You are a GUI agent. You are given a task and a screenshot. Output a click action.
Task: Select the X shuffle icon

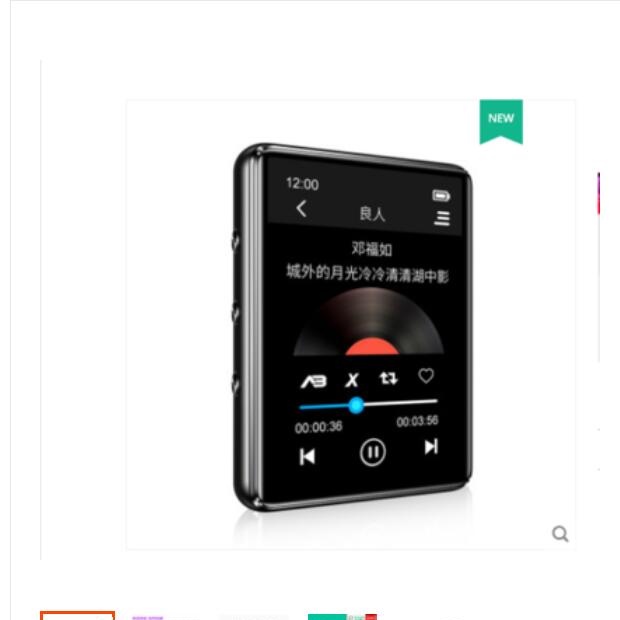352,380
